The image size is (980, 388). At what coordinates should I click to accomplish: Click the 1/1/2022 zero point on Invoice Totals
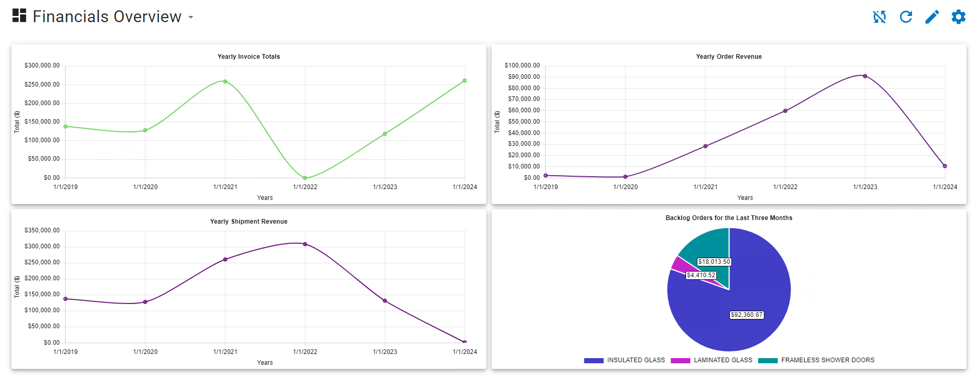[x=305, y=178]
